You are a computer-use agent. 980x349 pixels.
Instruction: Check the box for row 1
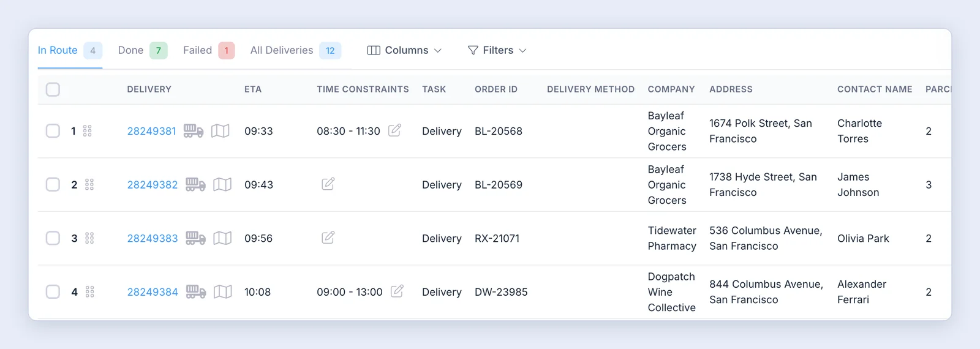(x=53, y=131)
